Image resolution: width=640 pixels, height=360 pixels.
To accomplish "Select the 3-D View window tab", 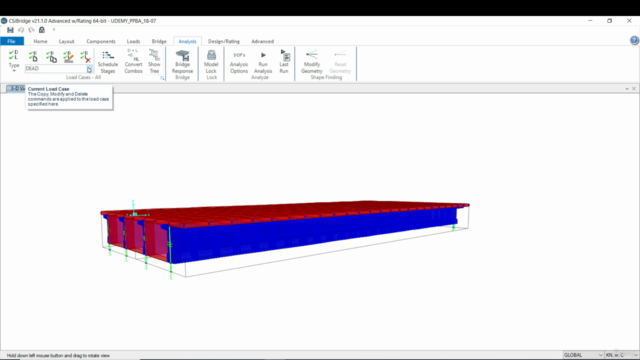I will point(16,89).
